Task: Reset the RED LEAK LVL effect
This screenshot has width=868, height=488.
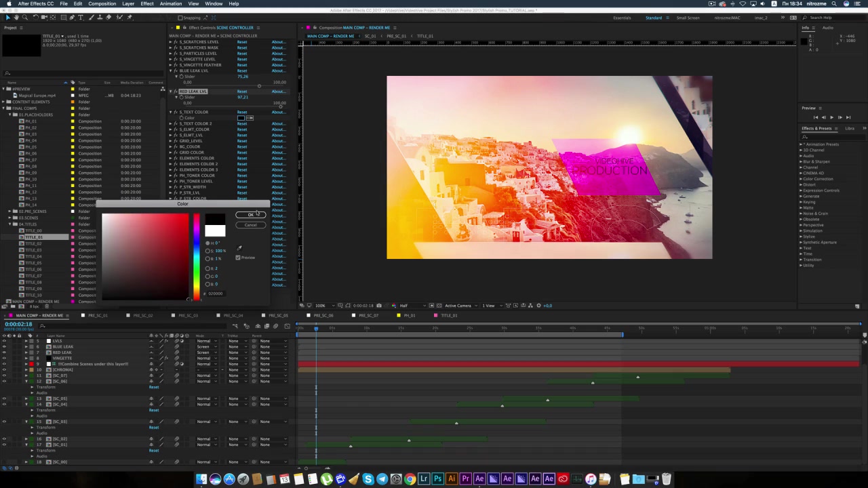Action: click(242, 91)
